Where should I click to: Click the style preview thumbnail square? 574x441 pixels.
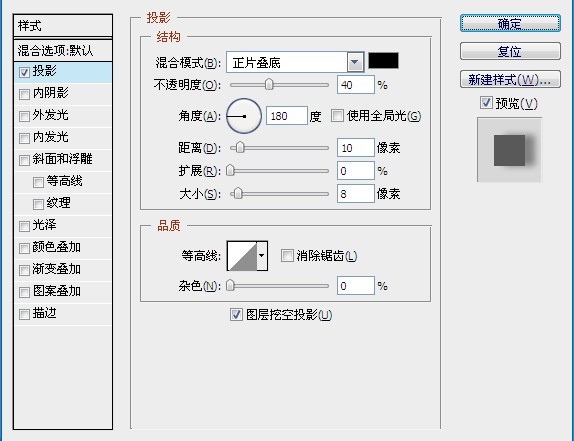[x=509, y=150]
